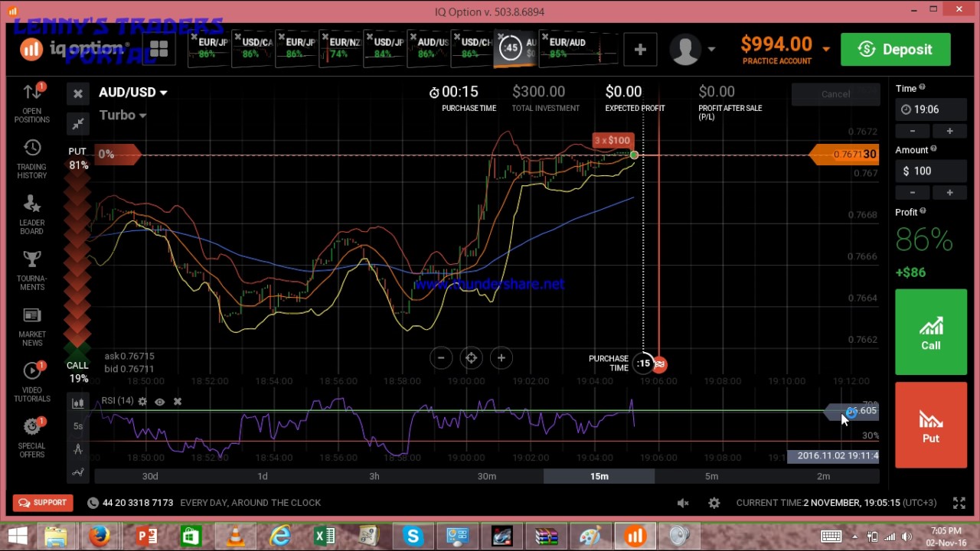The height and width of the screenshot is (551, 980).
Task: Close the AUD/USD chart panel
Action: pyautogui.click(x=77, y=93)
